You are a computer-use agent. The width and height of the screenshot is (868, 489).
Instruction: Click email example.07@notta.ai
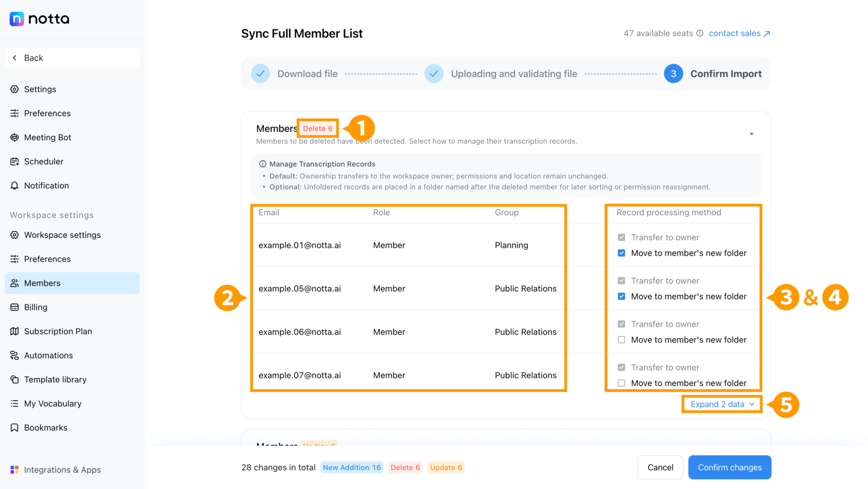(x=299, y=375)
